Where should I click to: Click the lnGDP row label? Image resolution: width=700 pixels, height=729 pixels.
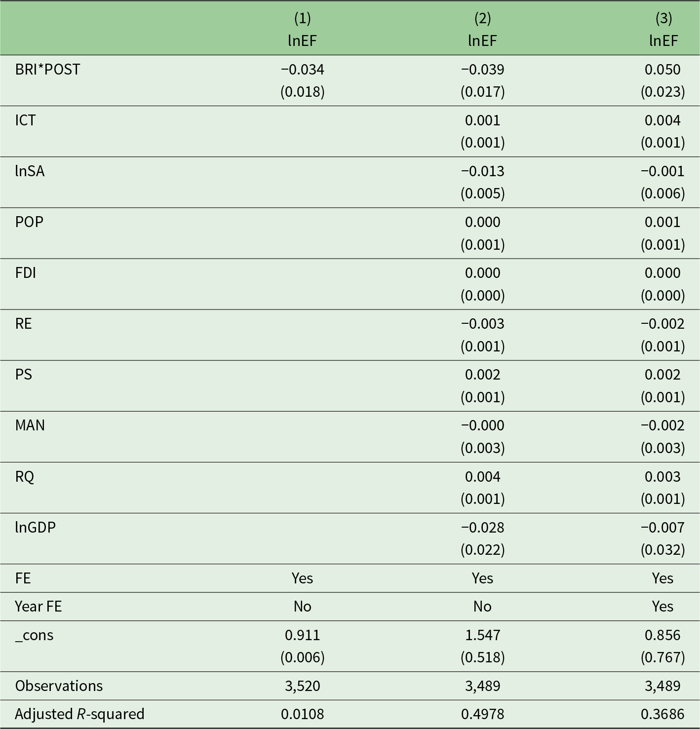tap(35, 527)
